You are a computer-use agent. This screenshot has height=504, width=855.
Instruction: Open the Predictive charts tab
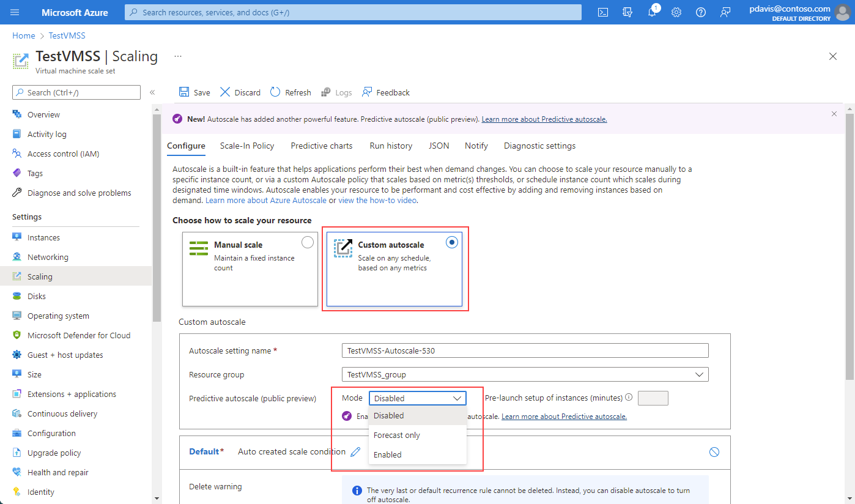pyautogui.click(x=322, y=146)
